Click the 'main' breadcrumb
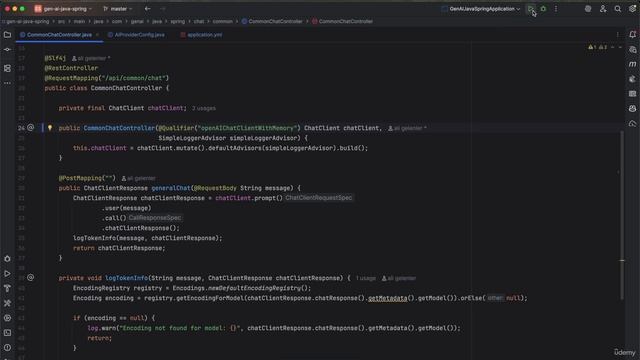The width and height of the screenshot is (640, 360). coord(79,21)
